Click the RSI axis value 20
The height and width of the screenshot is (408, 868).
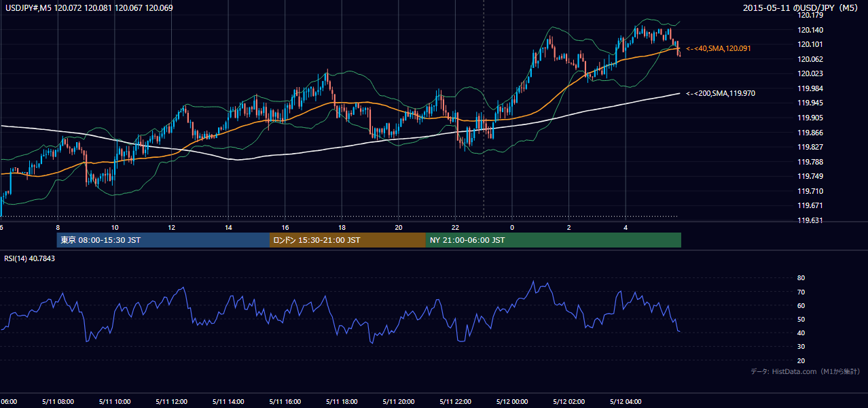click(801, 360)
